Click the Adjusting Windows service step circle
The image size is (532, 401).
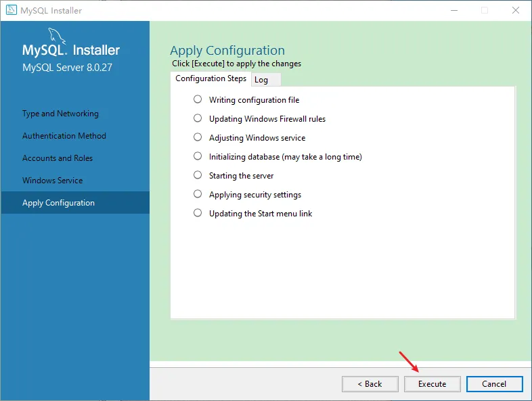tap(198, 137)
